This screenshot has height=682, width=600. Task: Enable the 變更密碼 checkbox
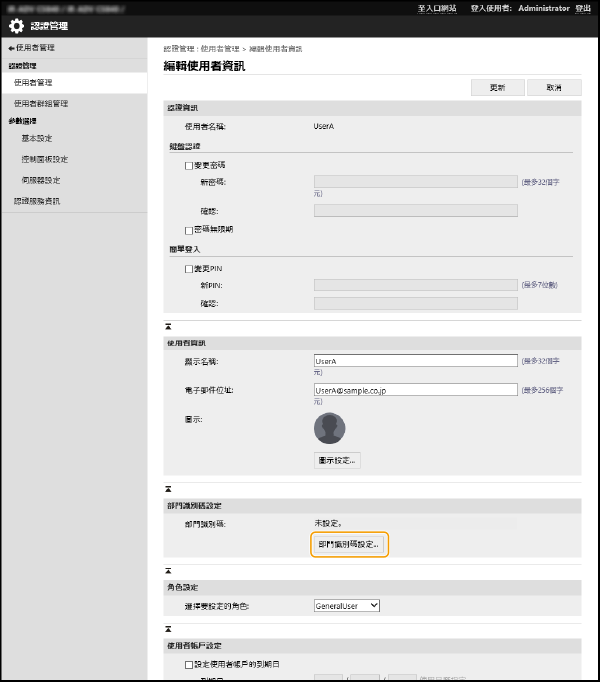tap(189, 165)
